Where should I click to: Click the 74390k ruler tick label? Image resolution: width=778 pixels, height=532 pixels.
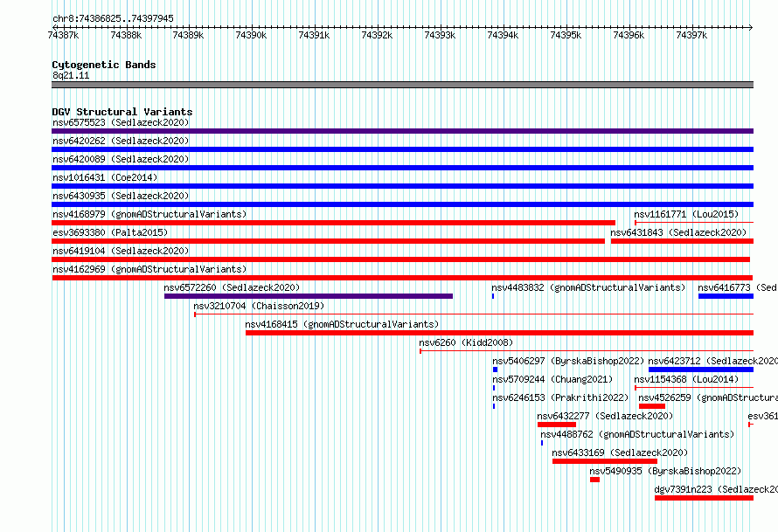click(251, 35)
